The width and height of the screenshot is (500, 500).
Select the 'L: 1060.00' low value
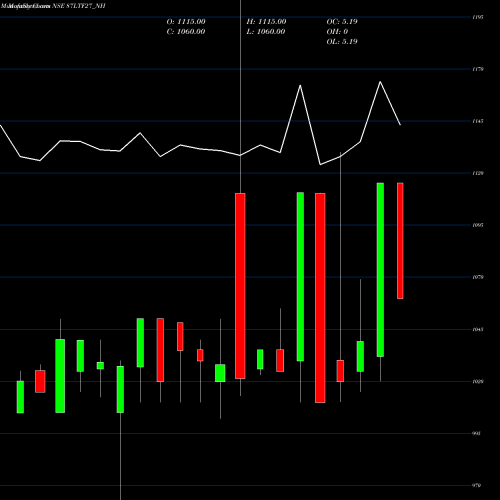[266, 32]
